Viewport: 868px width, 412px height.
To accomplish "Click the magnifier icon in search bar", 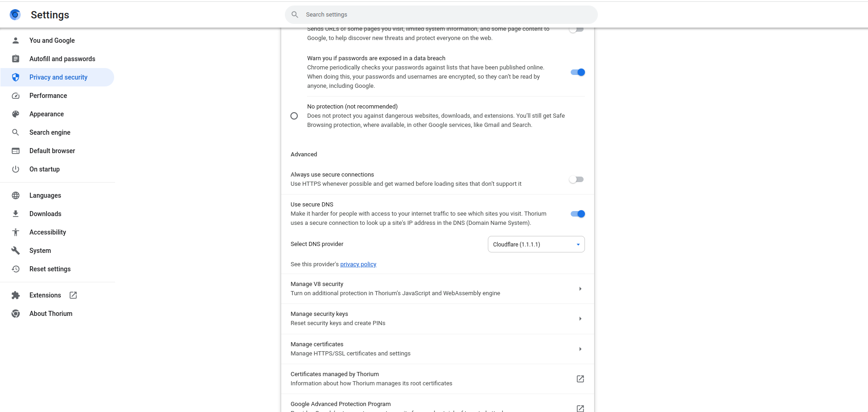I will coord(295,15).
